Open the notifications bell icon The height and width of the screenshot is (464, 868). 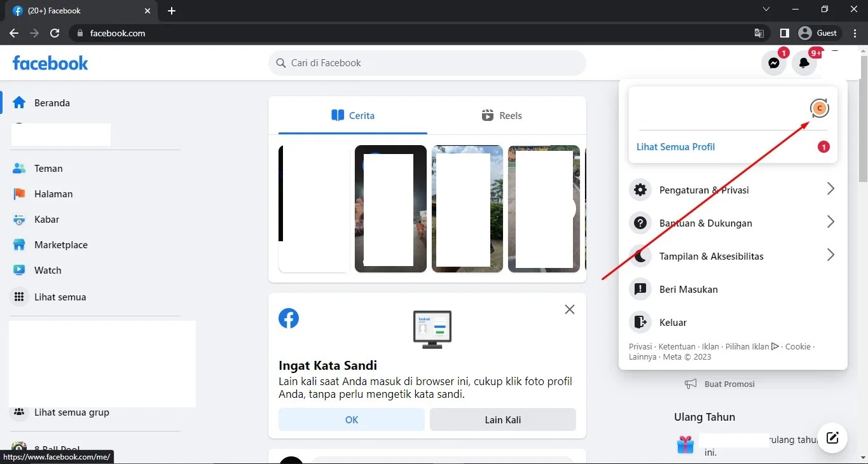(804, 63)
